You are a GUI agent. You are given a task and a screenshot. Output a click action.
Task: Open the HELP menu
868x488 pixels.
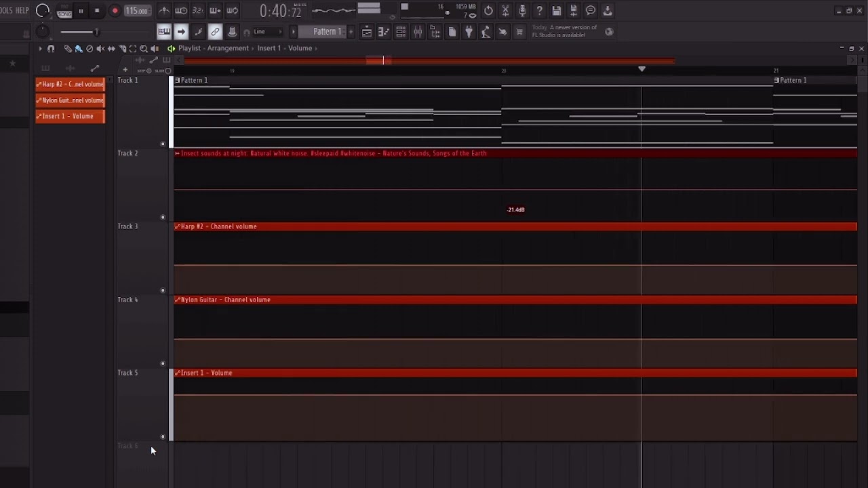tap(22, 10)
